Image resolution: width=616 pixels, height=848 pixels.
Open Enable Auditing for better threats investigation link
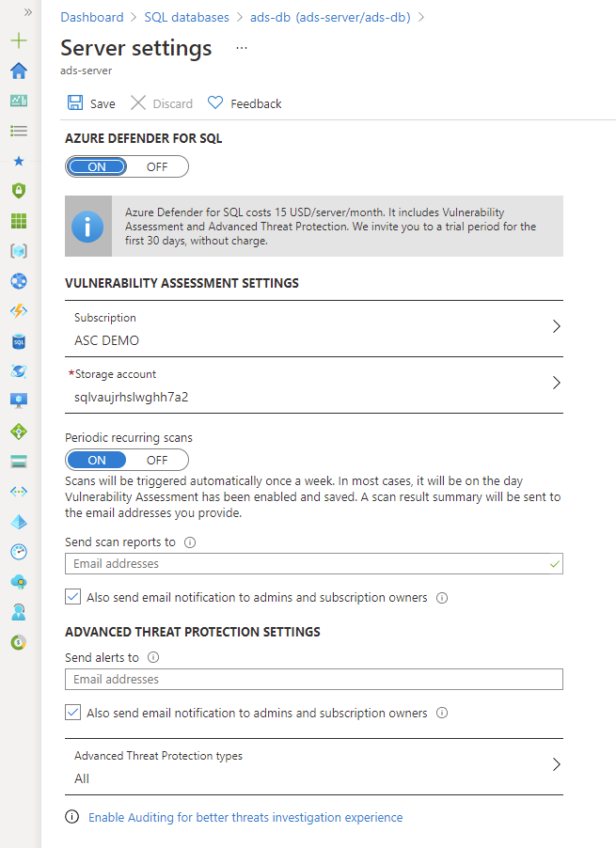click(x=245, y=817)
